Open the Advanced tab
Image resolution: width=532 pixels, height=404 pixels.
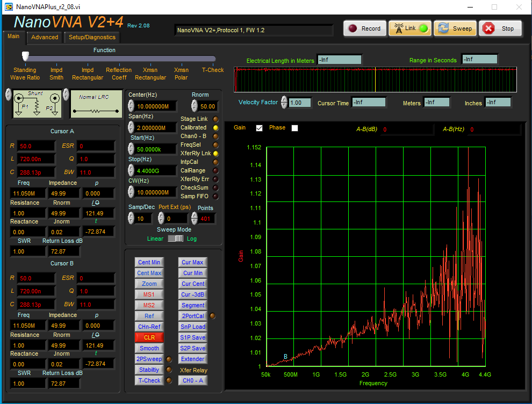pos(45,37)
